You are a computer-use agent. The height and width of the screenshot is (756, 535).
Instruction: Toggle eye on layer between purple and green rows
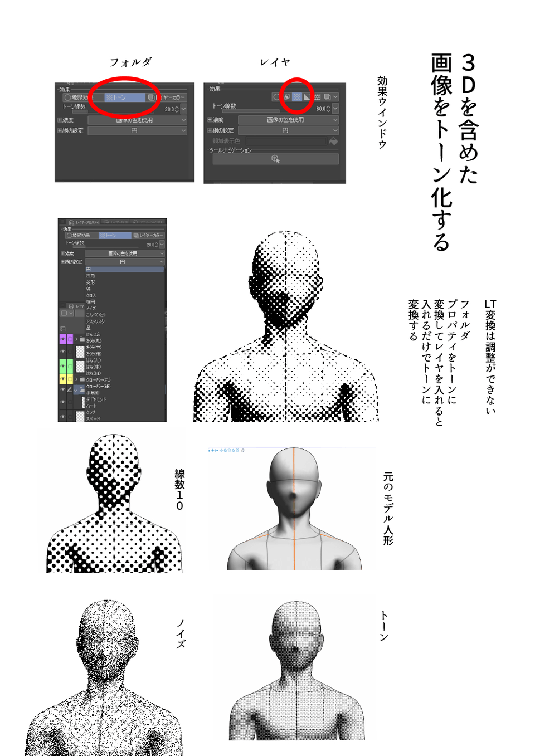point(63,352)
